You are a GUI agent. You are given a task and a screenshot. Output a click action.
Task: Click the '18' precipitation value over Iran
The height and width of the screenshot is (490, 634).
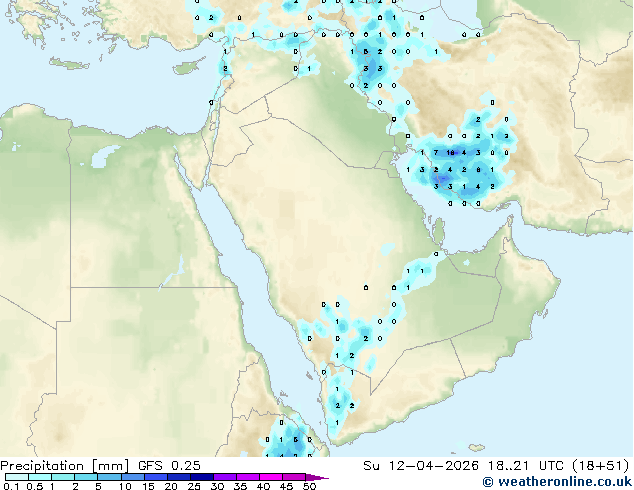tap(450, 153)
